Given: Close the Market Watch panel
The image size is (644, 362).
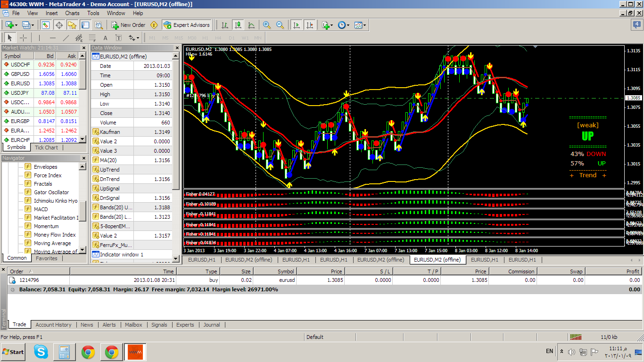Looking at the screenshot, I should point(83,48).
